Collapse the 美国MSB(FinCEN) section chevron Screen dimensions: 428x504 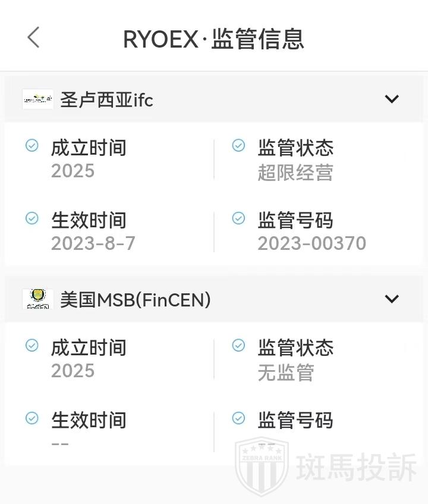point(392,299)
